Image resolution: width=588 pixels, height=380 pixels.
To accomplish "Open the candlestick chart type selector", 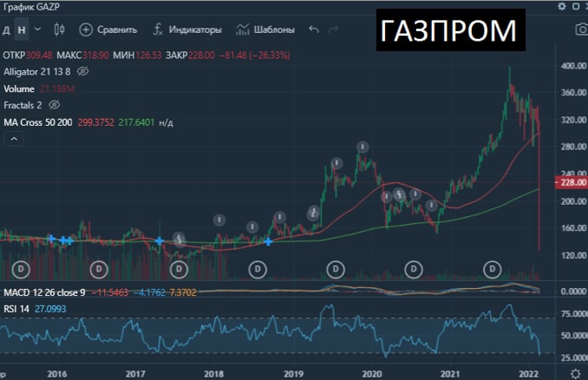I will click(x=59, y=29).
